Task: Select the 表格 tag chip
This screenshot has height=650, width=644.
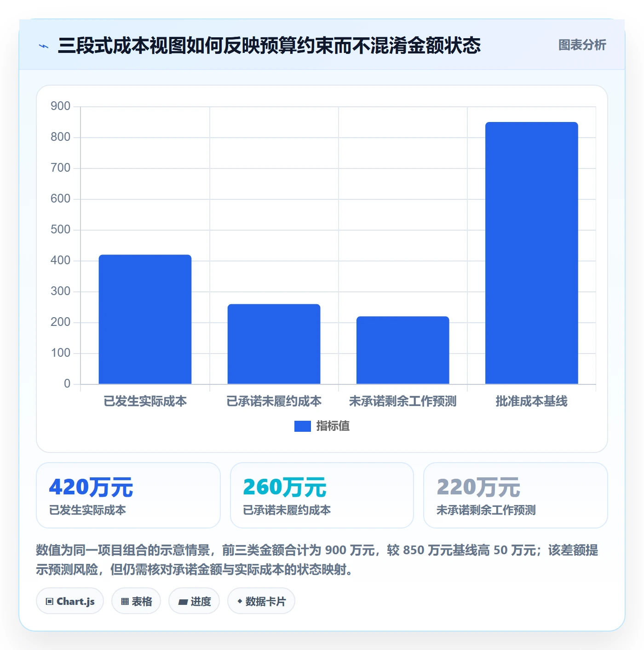Action: click(x=136, y=601)
